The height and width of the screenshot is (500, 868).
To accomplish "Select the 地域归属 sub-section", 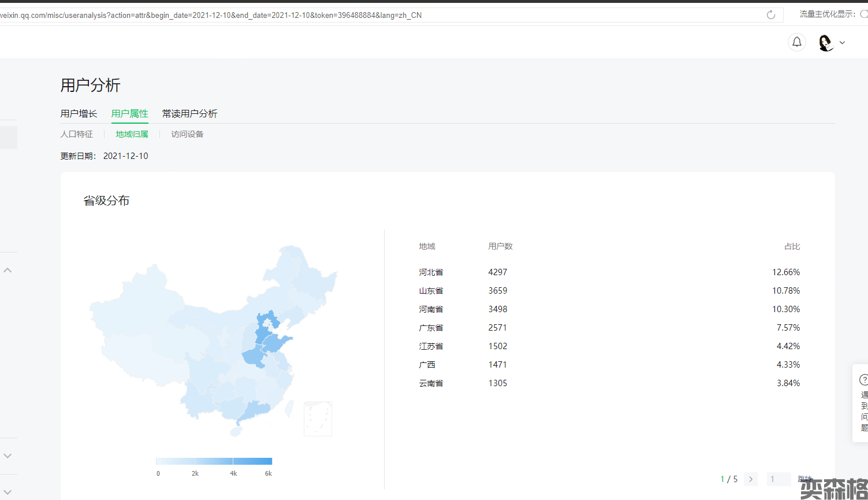I will pyautogui.click(x=132, y=134).
